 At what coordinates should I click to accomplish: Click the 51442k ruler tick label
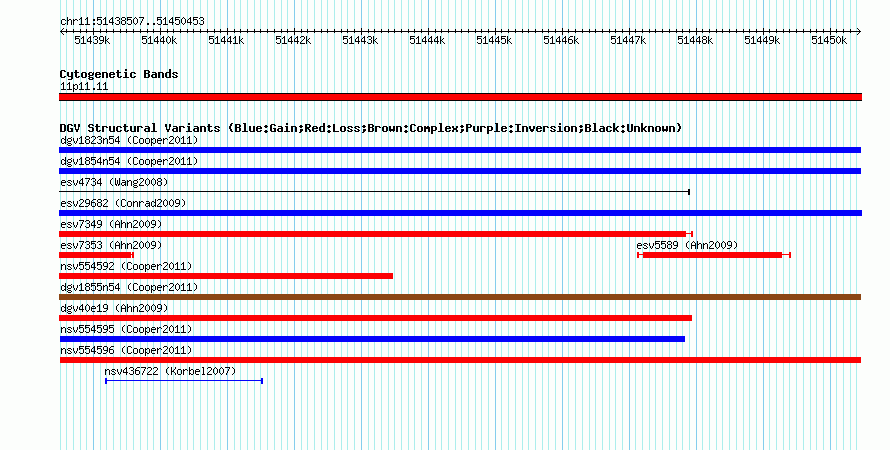pos(293,40)
